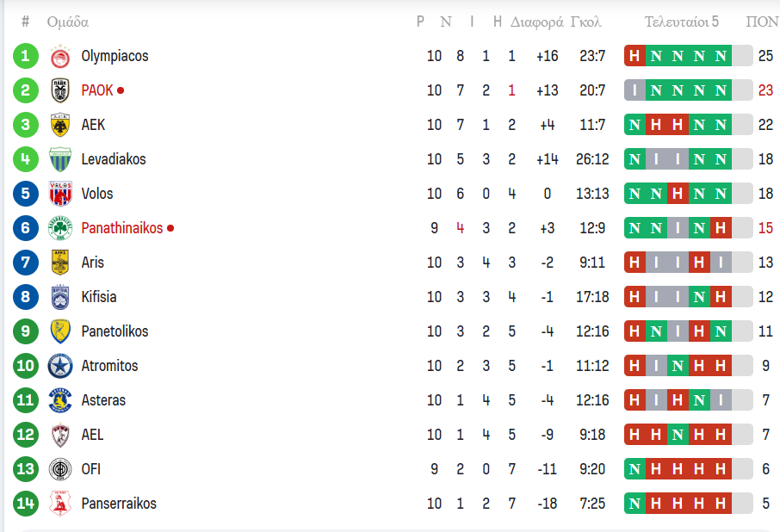
Task: Click the PAOK club crest icon
Action: [x=60, y=90]
